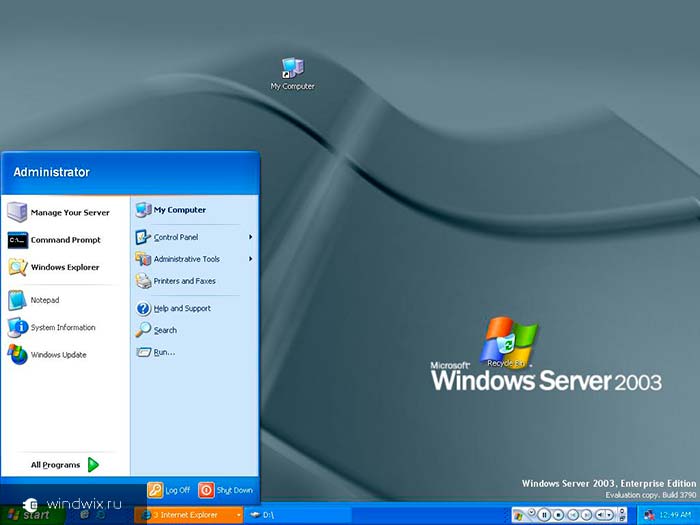Open the volume dropdown in media toolbar

(x=609, y=515)
